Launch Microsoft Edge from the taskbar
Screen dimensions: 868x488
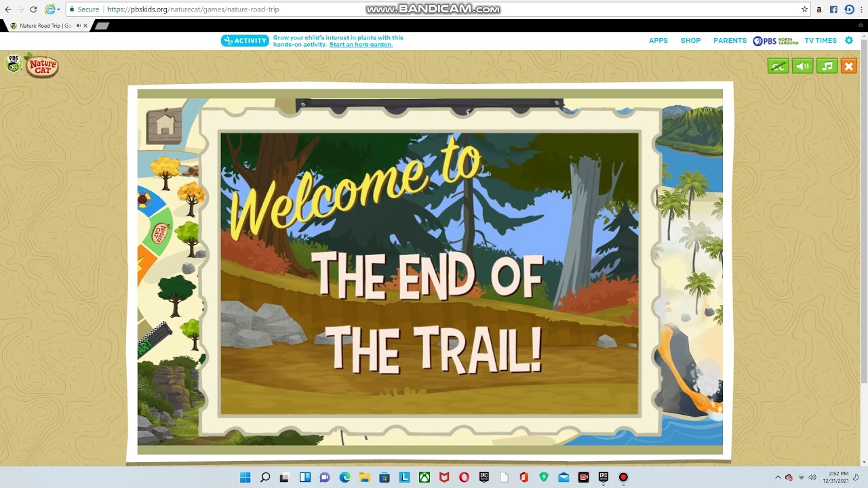[x=344, y=477]
